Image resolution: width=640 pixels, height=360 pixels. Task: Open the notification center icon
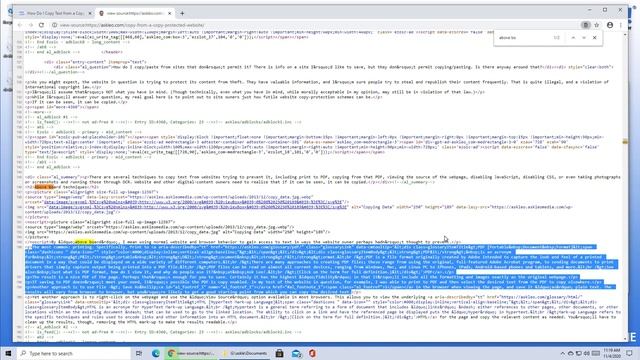[x=629, y=353]
